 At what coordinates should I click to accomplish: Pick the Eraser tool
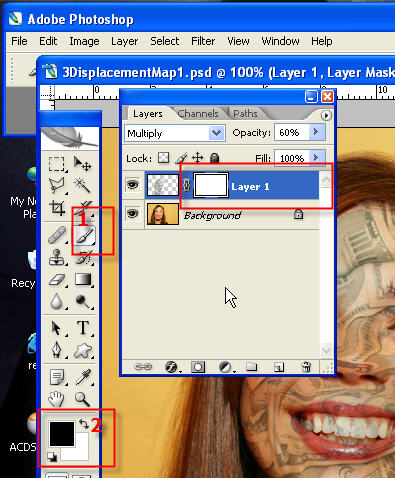(x=57, y=280)
